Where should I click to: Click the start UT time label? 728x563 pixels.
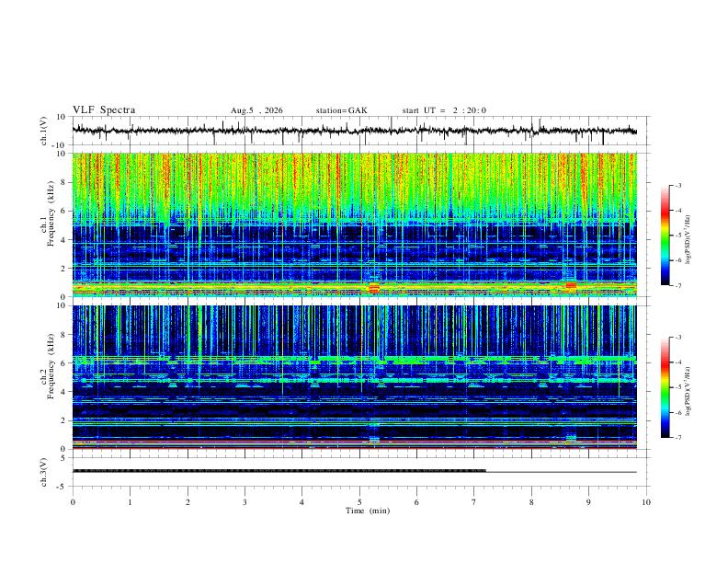444,110
